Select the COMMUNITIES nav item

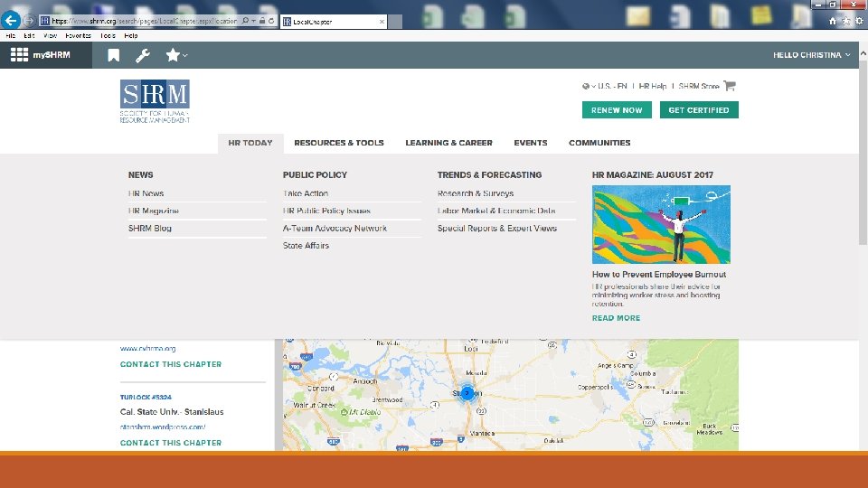pyautogui.click(x=599, y=143)
